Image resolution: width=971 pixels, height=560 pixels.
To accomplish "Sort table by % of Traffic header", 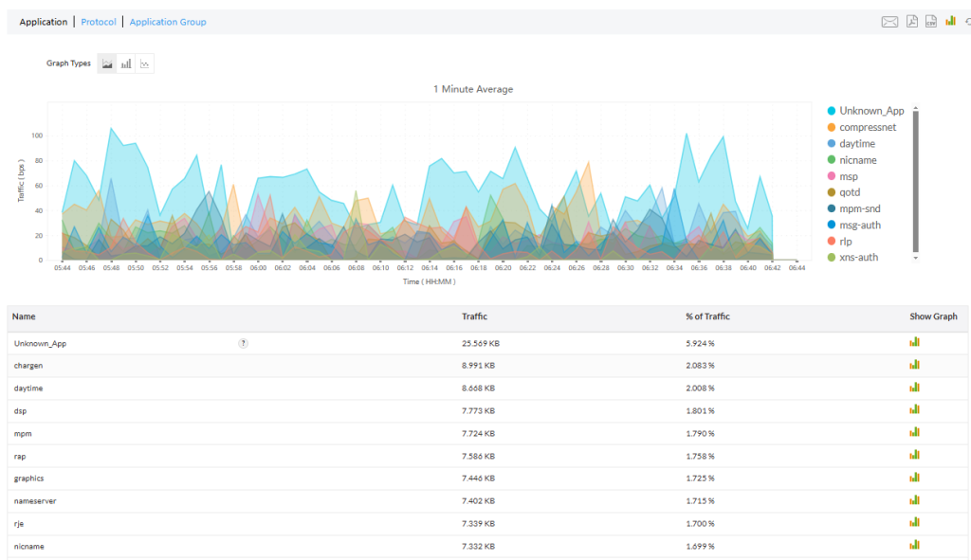I will [x=707, y=316].
